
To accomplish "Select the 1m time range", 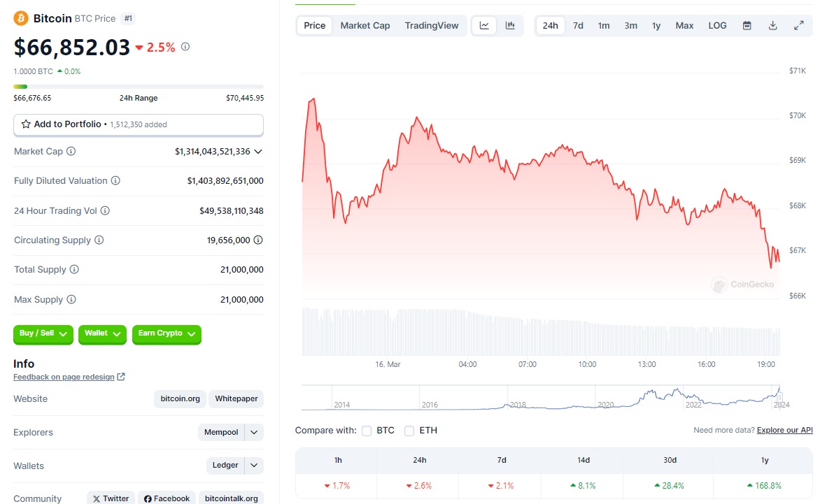I will (x=604, y=26).
